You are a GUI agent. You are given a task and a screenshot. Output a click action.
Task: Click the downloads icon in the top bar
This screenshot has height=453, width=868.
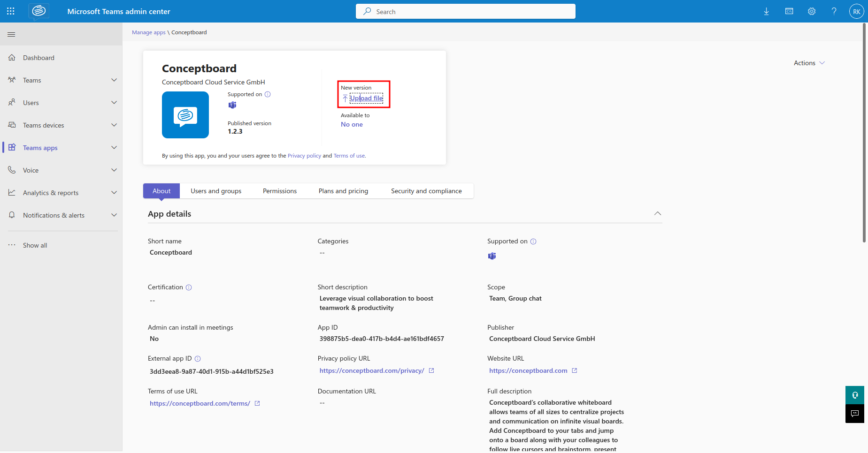coord(766,11)
